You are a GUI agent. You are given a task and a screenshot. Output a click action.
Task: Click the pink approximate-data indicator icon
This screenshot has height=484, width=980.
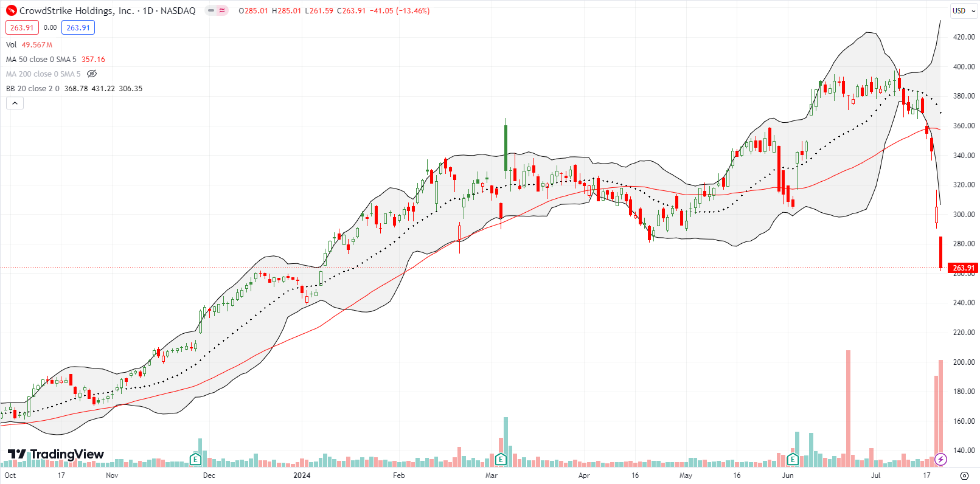coord(222,10)
